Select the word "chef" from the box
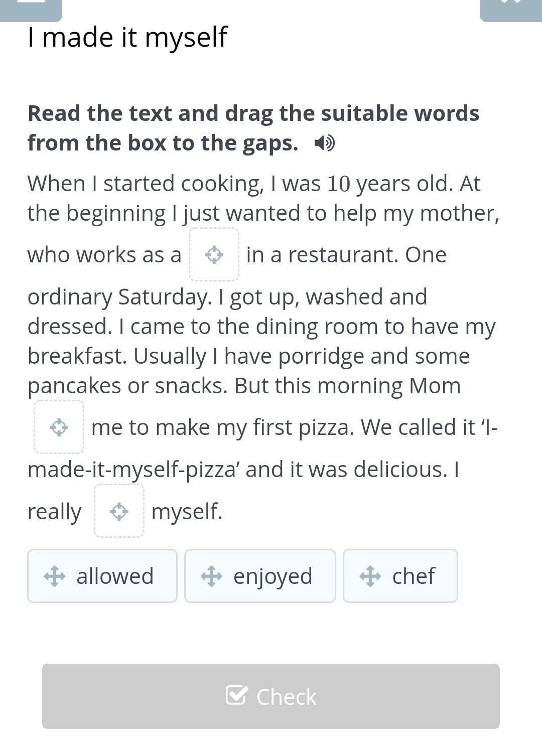 click(414, 576)
